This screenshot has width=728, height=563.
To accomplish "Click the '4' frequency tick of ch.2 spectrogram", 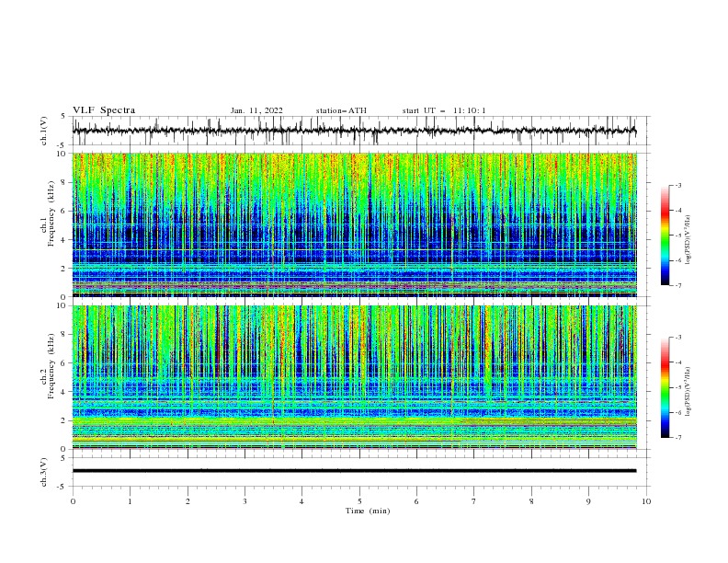I will 63,392.
